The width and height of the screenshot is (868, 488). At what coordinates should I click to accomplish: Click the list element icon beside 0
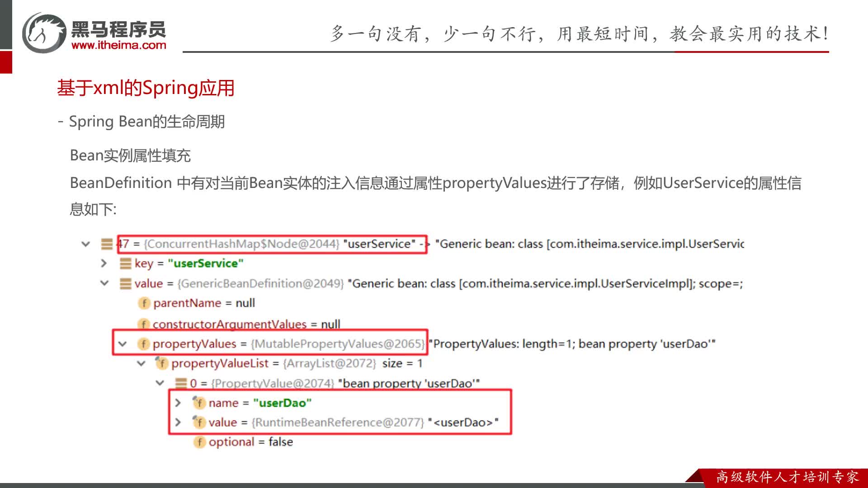[181, 383]
